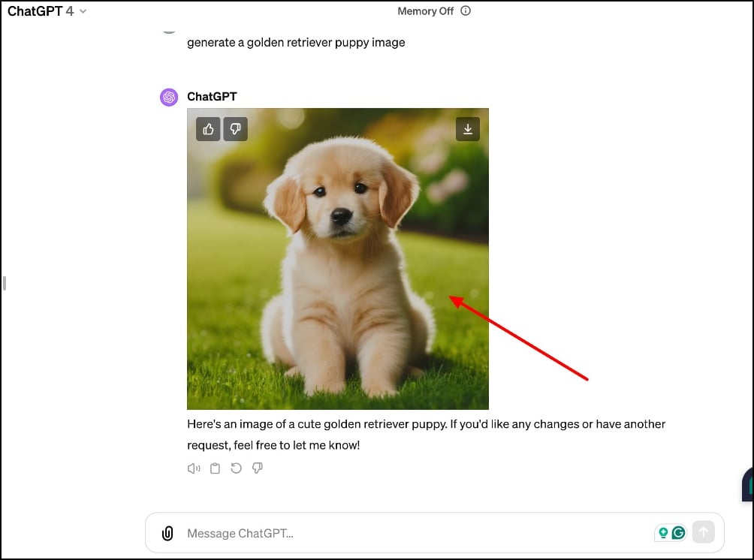This screenshot has width=754, height=560.
Task: Click the Memory Off label in the header
Action: (x=426, y=11)
